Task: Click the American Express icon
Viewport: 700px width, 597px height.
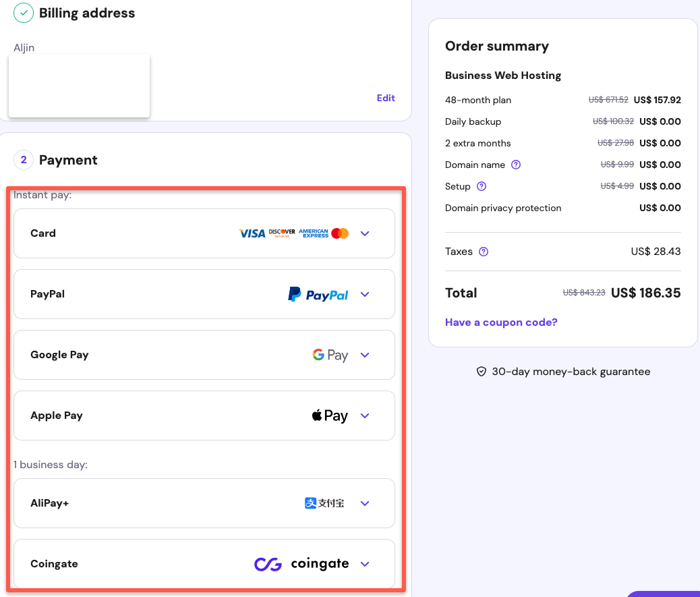Action: (313, 233)
